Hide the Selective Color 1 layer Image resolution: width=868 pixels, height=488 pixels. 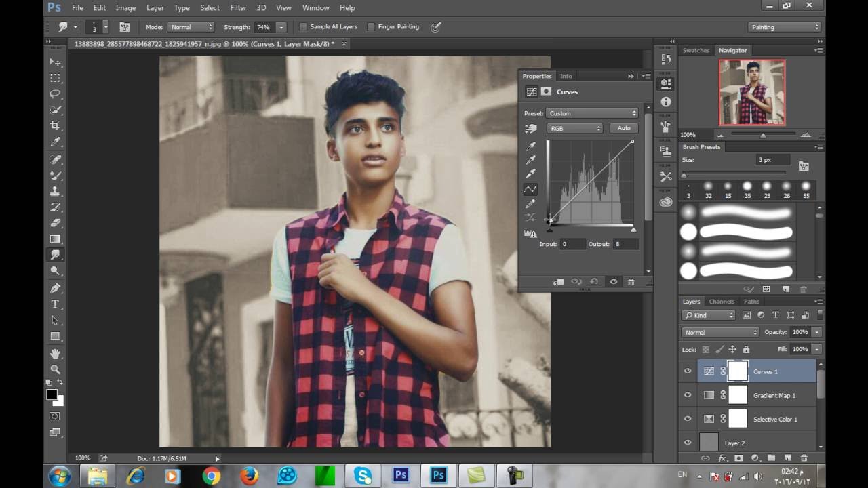click(x=688, y=419)
